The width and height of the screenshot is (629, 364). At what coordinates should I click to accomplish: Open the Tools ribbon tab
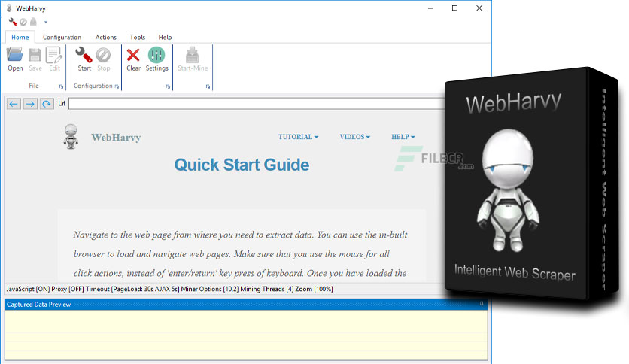(x=138, y=38)
